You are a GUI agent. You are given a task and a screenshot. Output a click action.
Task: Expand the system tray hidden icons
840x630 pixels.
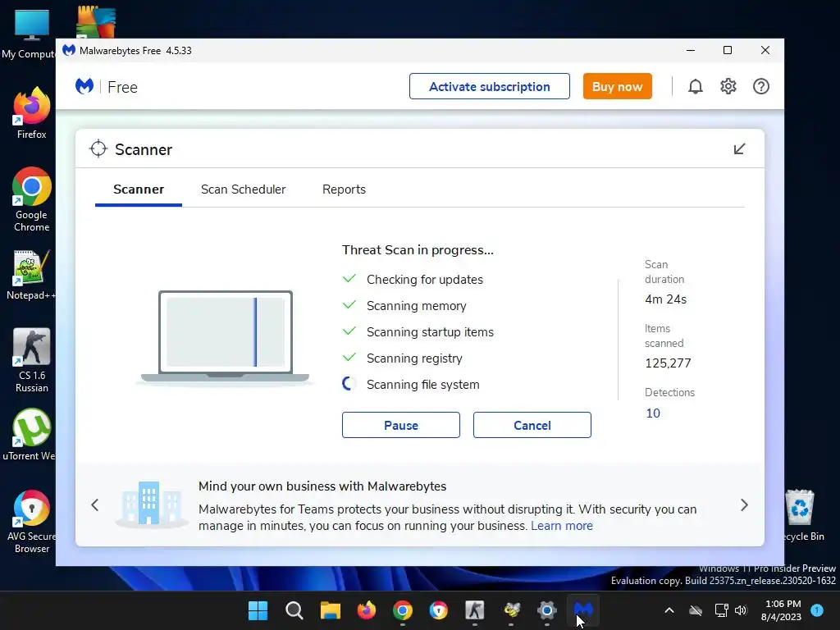(x=669, y=610)
